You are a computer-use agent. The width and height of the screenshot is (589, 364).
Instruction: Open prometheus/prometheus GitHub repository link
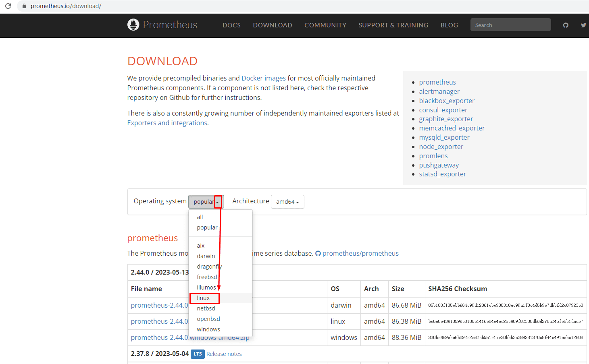point(360,253)
